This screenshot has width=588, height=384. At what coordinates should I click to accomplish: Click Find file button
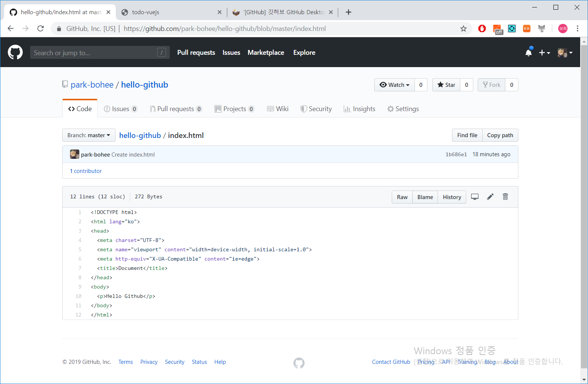(x=467, y=135)
